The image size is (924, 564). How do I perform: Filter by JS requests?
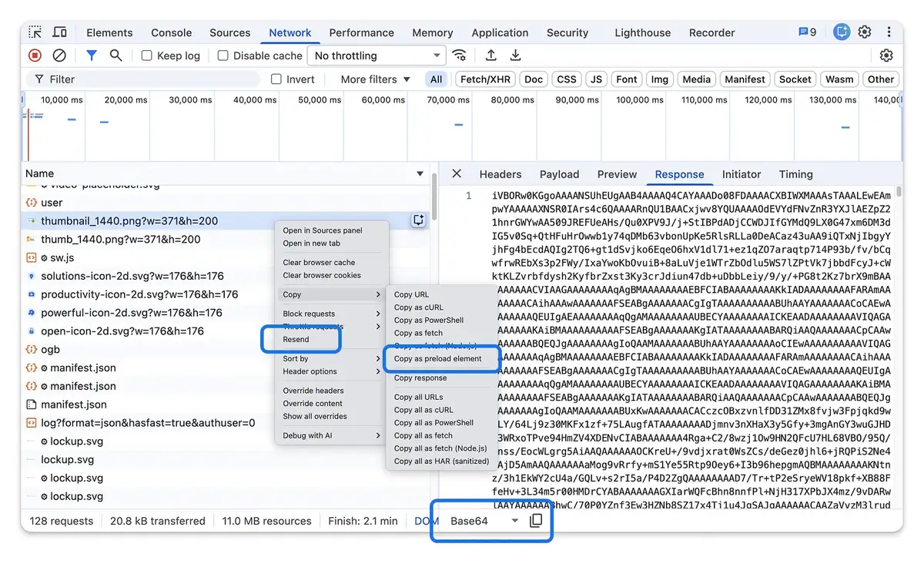(x=596, y=79)
